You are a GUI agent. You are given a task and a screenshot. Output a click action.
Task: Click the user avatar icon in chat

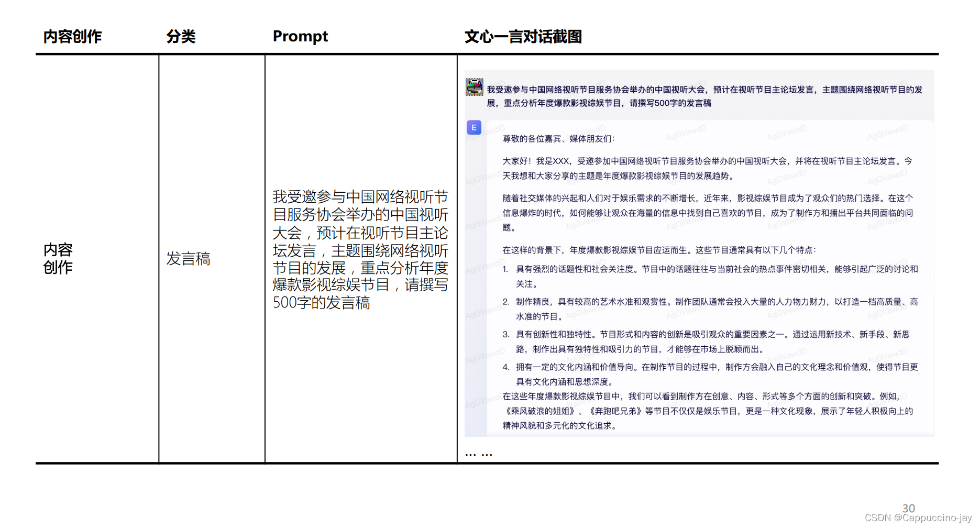point(475,87)
